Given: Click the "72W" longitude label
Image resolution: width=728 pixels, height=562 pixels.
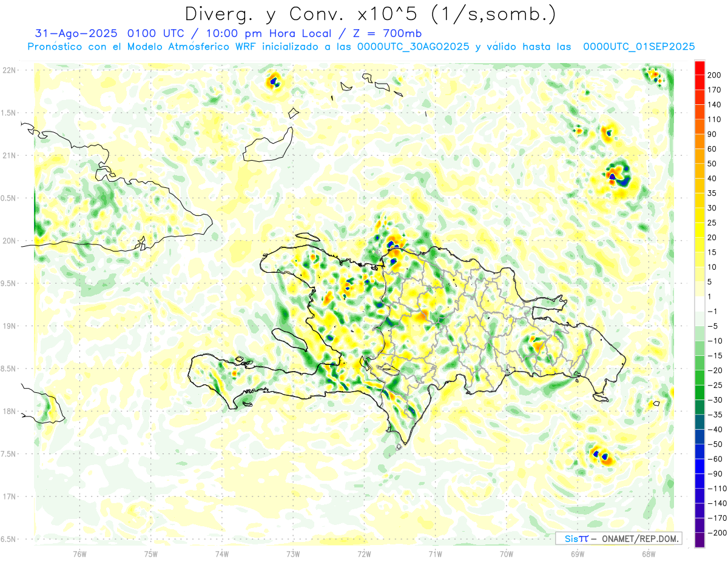Looking at the screenshot, I should [x=364, y=554].
